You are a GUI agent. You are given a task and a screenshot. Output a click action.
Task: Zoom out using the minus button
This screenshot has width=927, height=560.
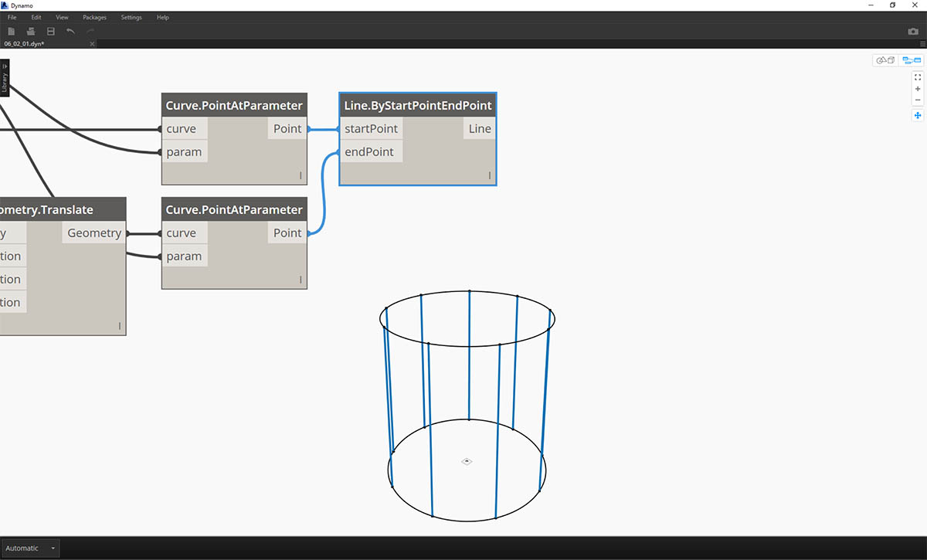coord(918,100)
